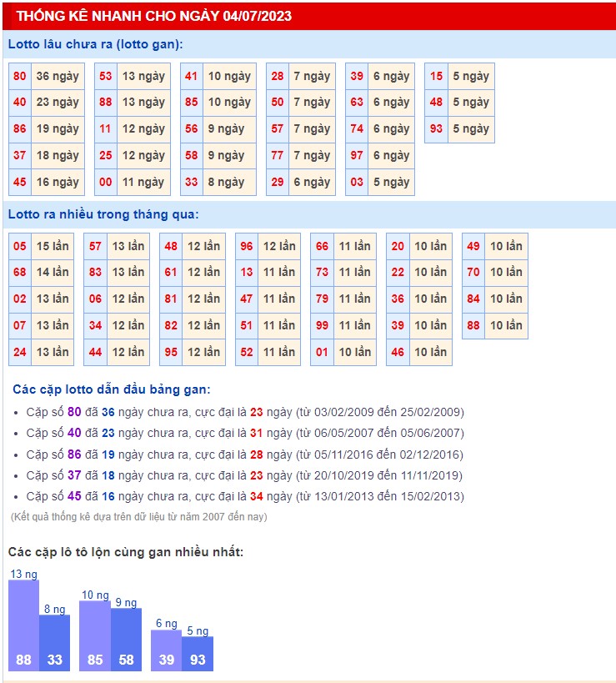The image size is (616, 683).
Task: Click the purple 45 link in the 'Cặp số' list
Action: (x=74, y=496)
